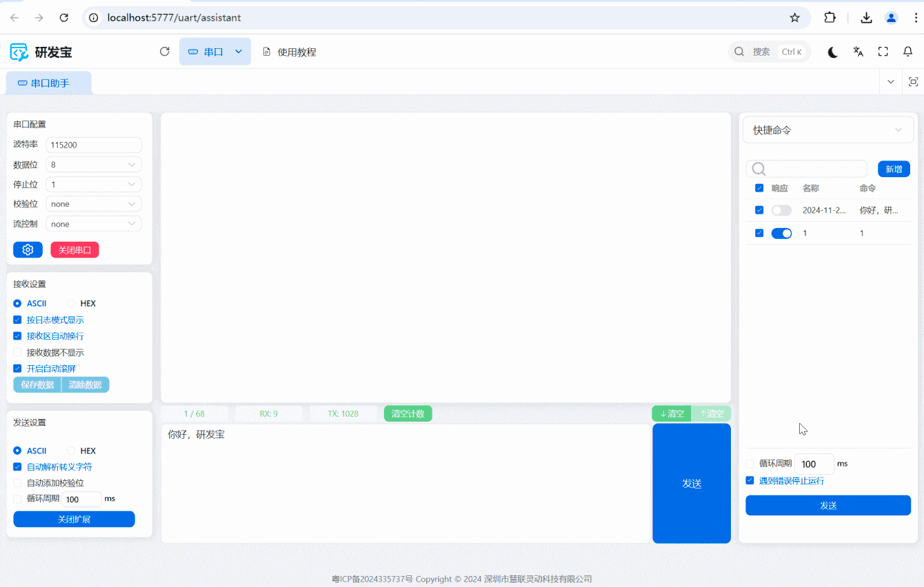Enter fullscreen using the header icon
This screenshot has height=587, width=924.
click(883, 52)
